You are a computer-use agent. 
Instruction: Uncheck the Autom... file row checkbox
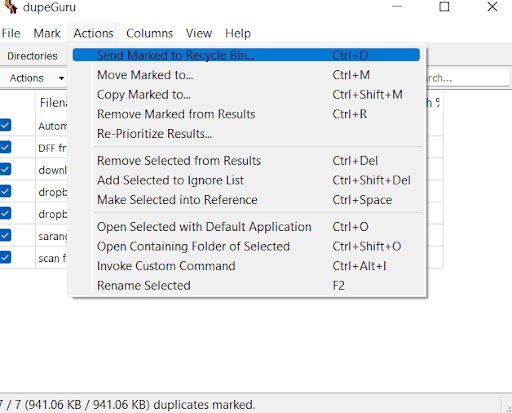[x=5, y=125]
